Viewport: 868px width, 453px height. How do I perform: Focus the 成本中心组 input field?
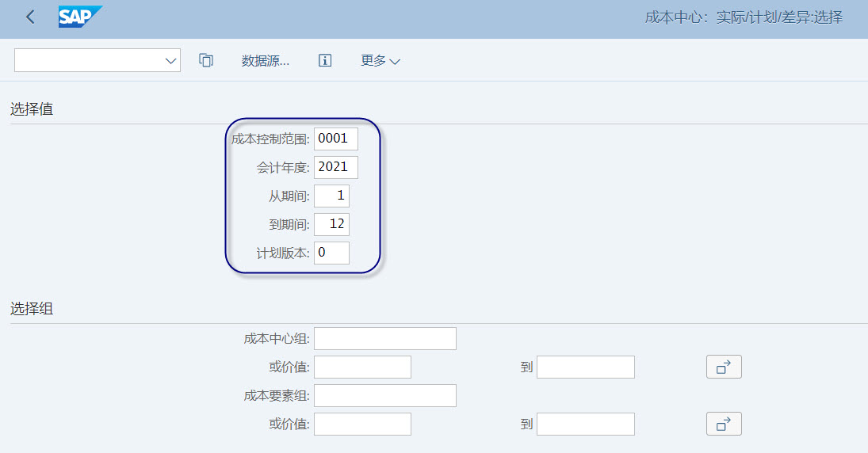click(385, 338)
